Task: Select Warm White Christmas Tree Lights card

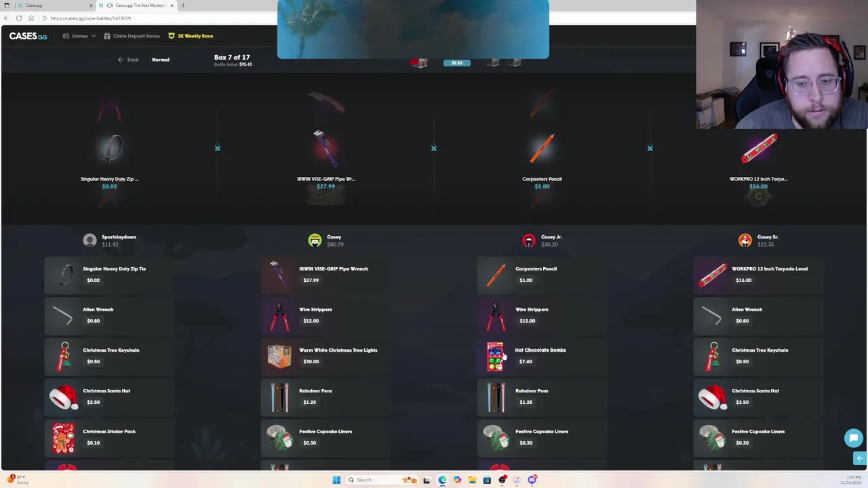Action: 325,356
